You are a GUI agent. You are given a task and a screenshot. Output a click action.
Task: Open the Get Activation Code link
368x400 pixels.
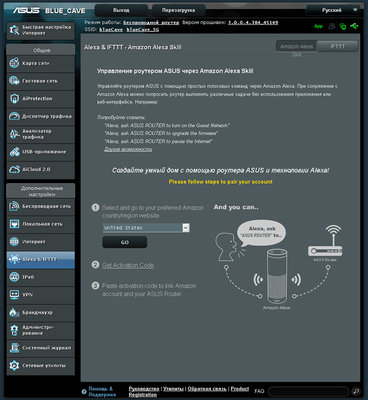tap(128, 265)
